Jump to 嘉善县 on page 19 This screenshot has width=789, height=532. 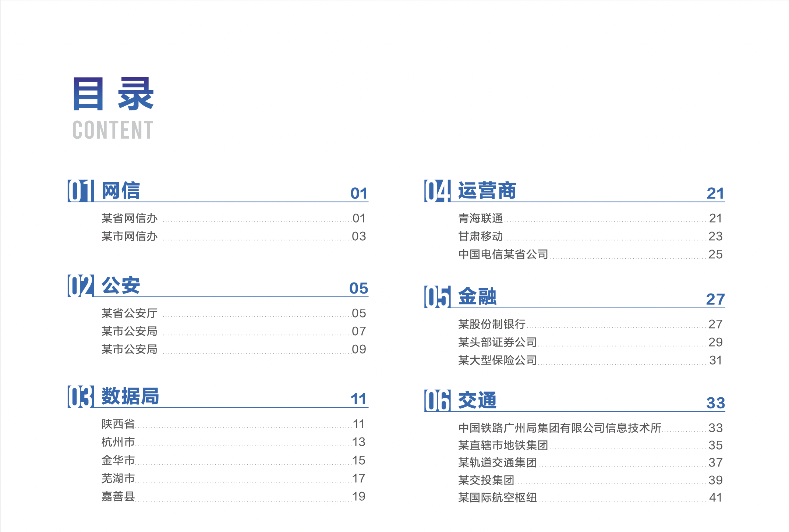pos(118,496)
